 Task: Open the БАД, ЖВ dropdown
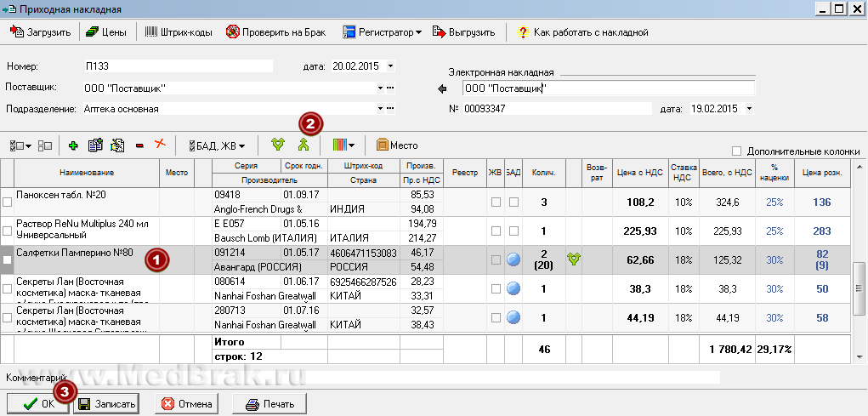tap(217, 145)
